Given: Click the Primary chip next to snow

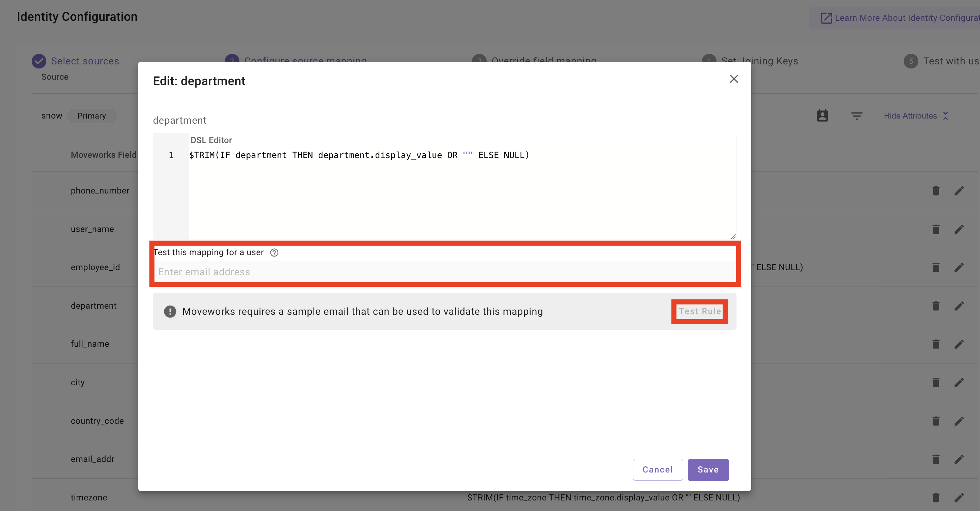Looking at the screenshot, I should tap(92, 116).
